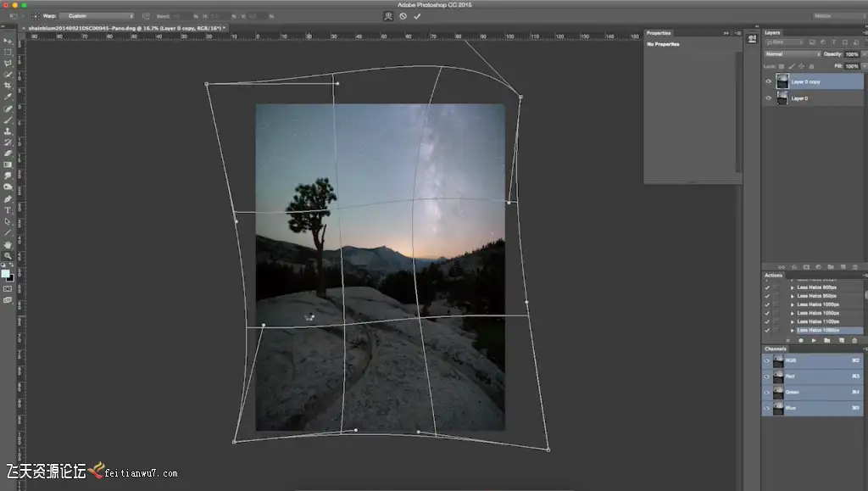Select the Zoom tool
Viewport: 868px width, 491px height.
tap(8, 256)
